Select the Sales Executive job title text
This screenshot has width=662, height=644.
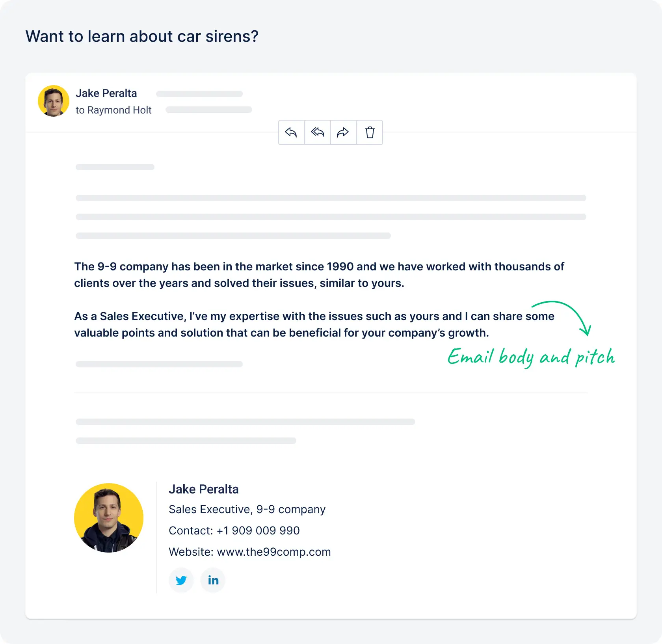(247, 509)
